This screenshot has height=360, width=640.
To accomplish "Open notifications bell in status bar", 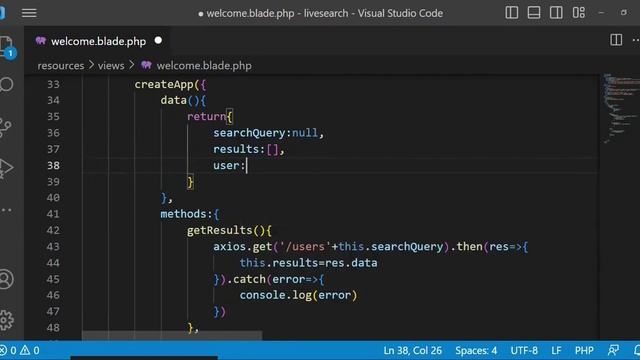I will pyautogui.click(x=637, y=350).
